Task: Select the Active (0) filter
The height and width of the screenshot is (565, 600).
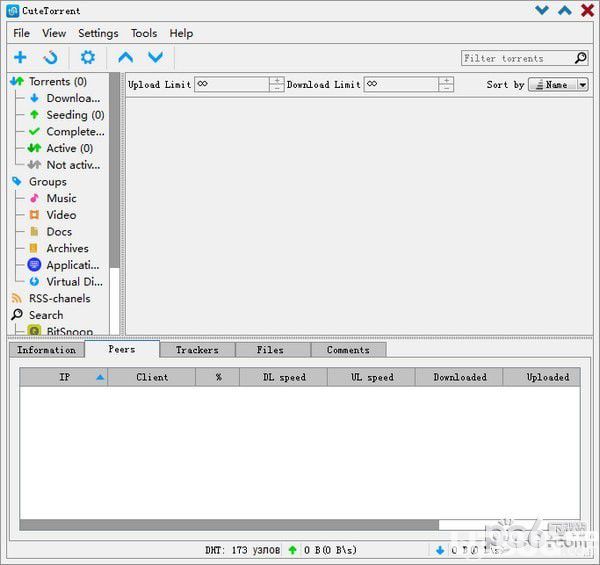Action: [60, 148]
